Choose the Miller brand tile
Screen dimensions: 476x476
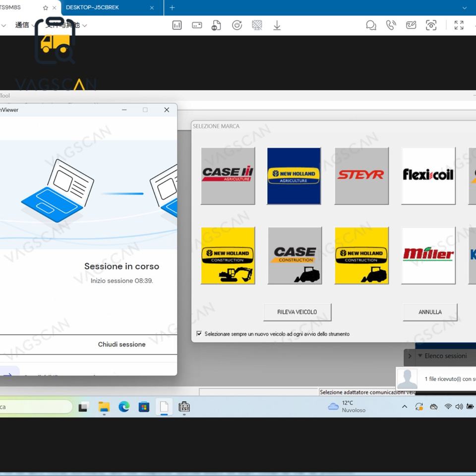tap(428, 256)
